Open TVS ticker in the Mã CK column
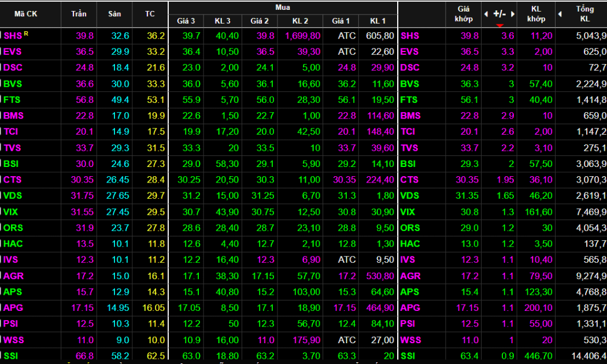The image size is (607, 364). coord(12,148)
